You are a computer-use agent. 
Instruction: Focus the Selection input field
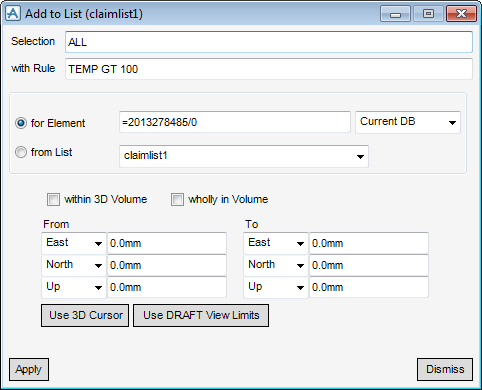[x=269, y=42]
